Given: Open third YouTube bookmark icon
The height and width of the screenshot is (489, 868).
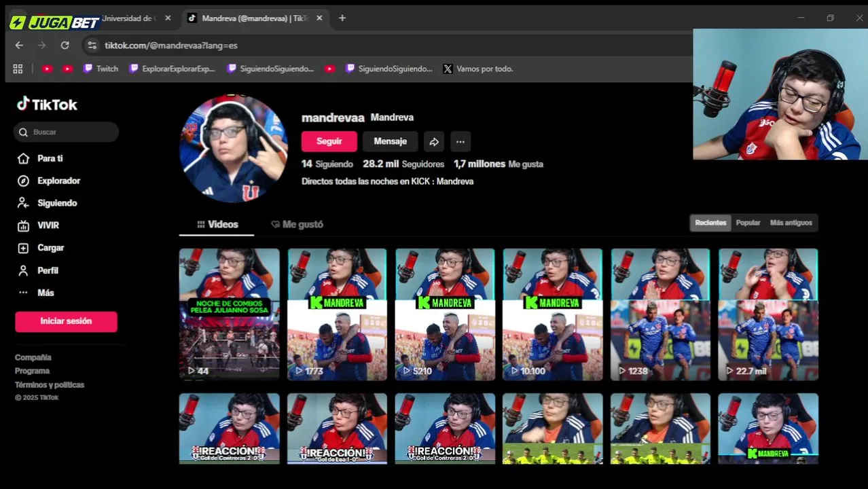Looking at the screenshot, I should tap(329, 69).
